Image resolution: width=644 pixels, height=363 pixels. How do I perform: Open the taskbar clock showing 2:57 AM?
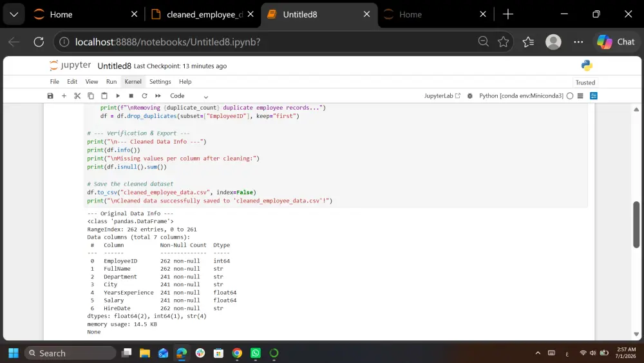tap(626, 353)
